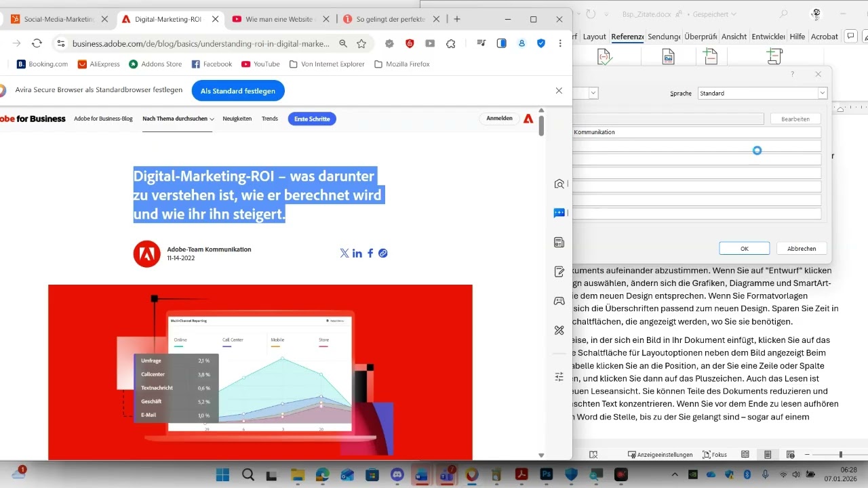868x488 pixels.
Task: Copy the article link icon
Action: coord(383,253)
